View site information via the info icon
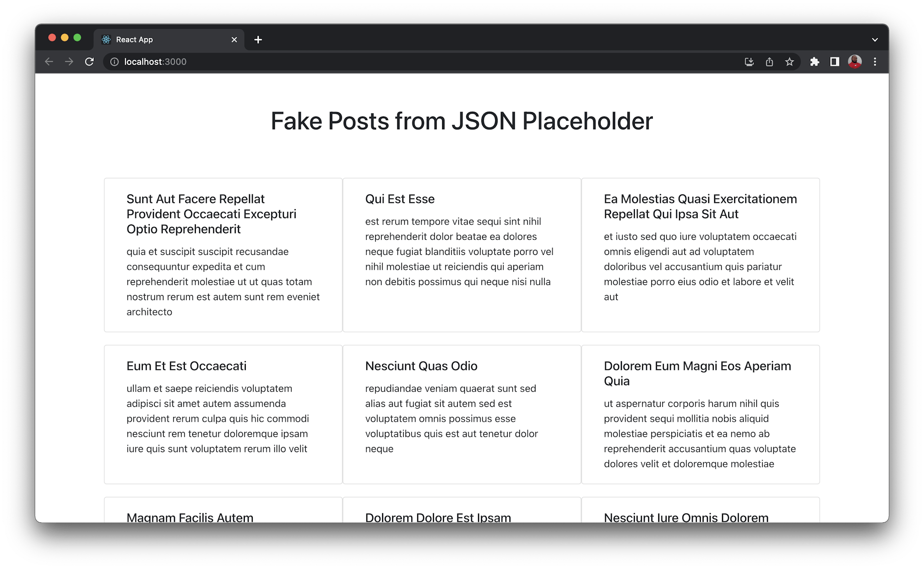Screen dimensions: 924x569 (114, 61)
